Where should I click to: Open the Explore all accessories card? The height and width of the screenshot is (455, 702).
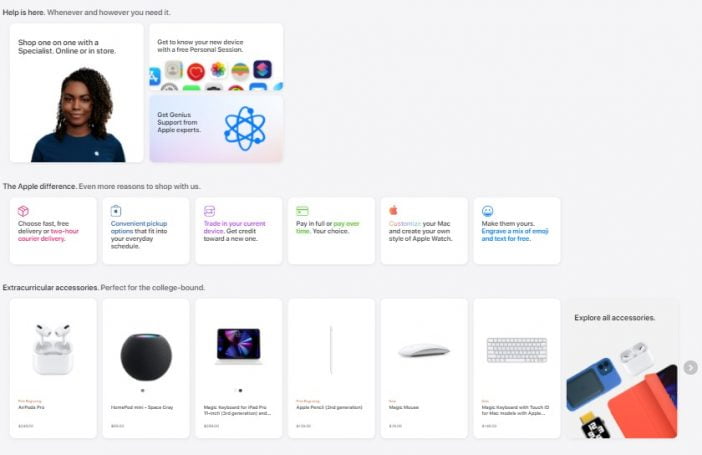[622, 368]
